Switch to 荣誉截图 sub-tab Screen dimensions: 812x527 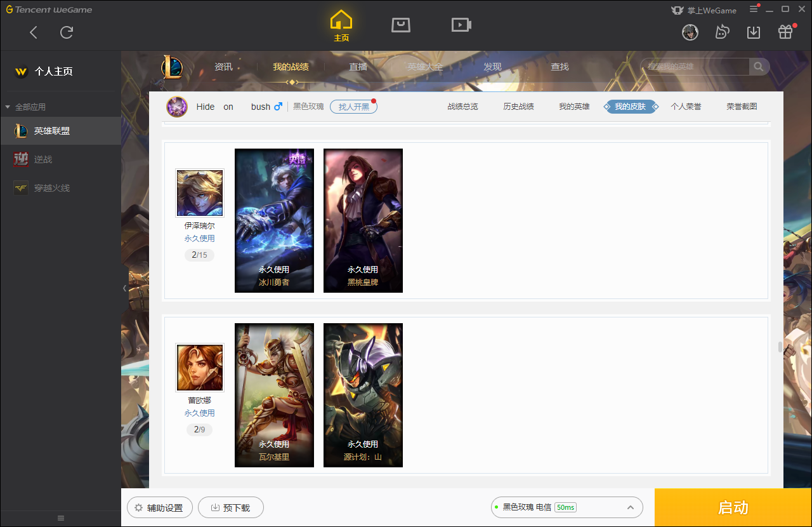coord(742,107)
